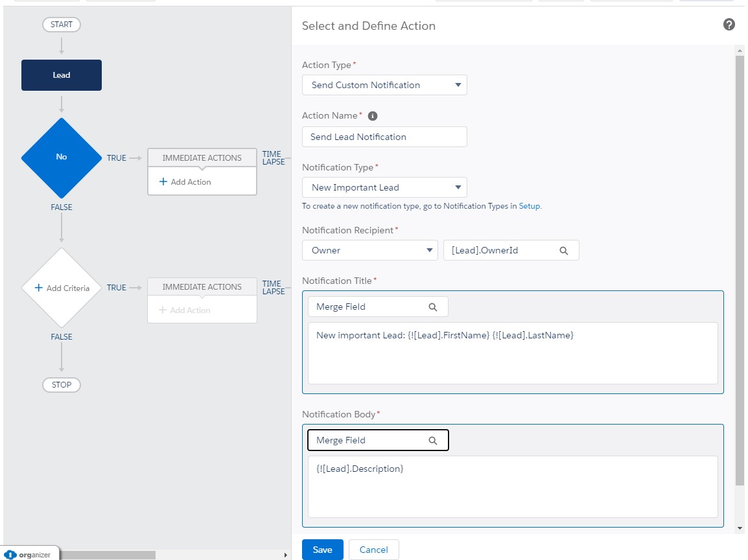
Task: Open the Notification Recipient Owner dropdown
Action: click(x=369, y=250)
